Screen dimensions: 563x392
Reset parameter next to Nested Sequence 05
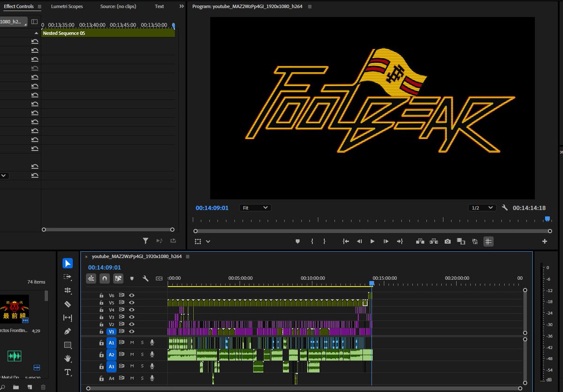35,42
